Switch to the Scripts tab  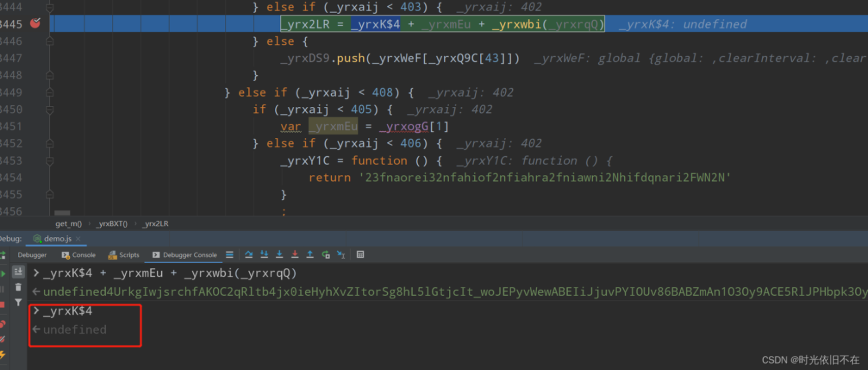[x=124, y=255]
